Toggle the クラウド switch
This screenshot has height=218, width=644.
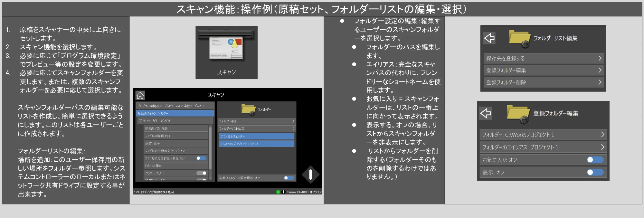point(201,173)
